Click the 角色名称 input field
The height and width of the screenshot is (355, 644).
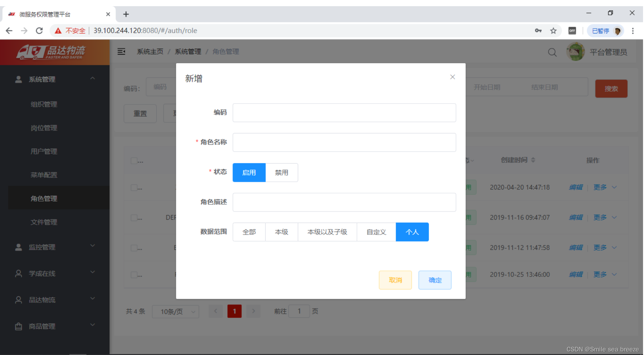tap(344, 142)
